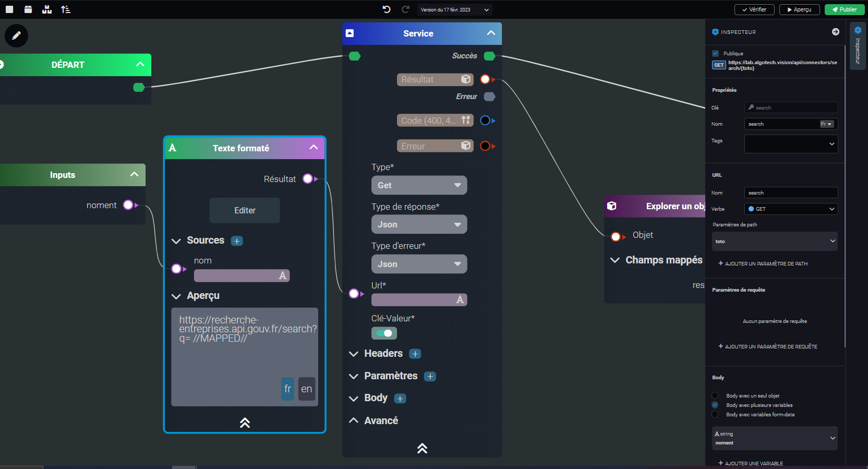Viewport: 868px width, 469px height.
Task: Click the hierarchy layout icon in toolbar
Action: coord(47,9)
